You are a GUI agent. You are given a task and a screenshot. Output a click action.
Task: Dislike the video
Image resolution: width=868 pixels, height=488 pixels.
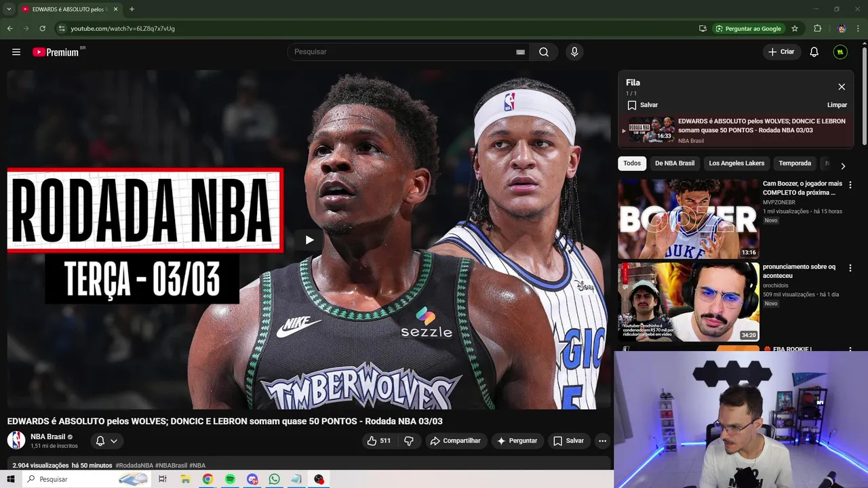click(x=409, y=441)
